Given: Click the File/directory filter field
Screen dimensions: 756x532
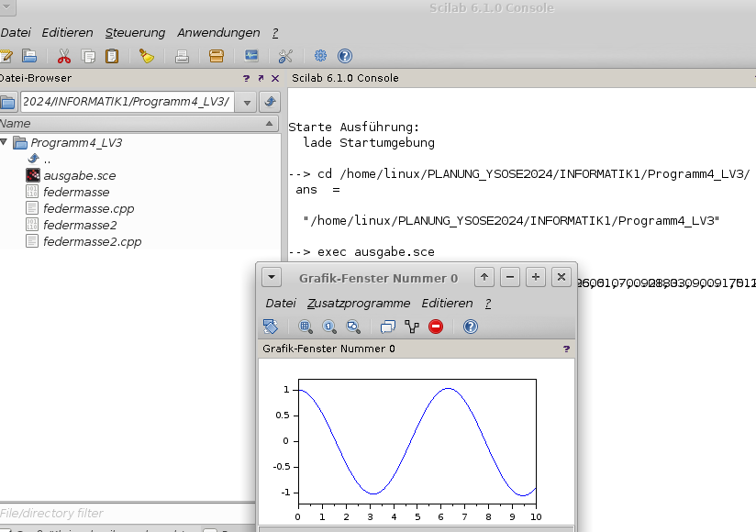Looking at the screenshot, I should point(128,514).
